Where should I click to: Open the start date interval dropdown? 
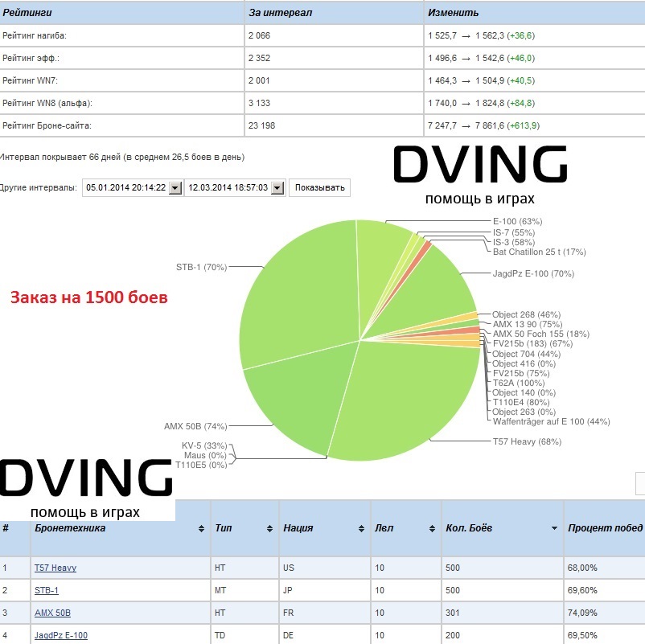pyautogui.click(x=175, y=187)
